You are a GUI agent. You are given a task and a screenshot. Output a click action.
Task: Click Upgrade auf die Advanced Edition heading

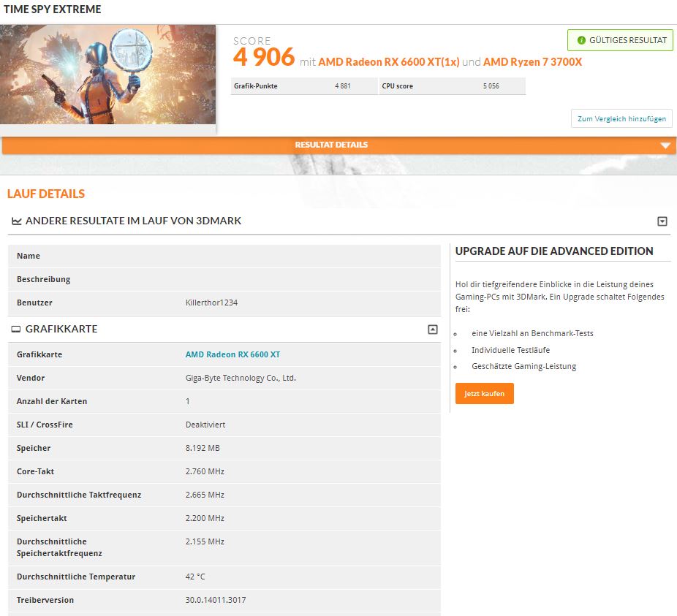(554, 251)
